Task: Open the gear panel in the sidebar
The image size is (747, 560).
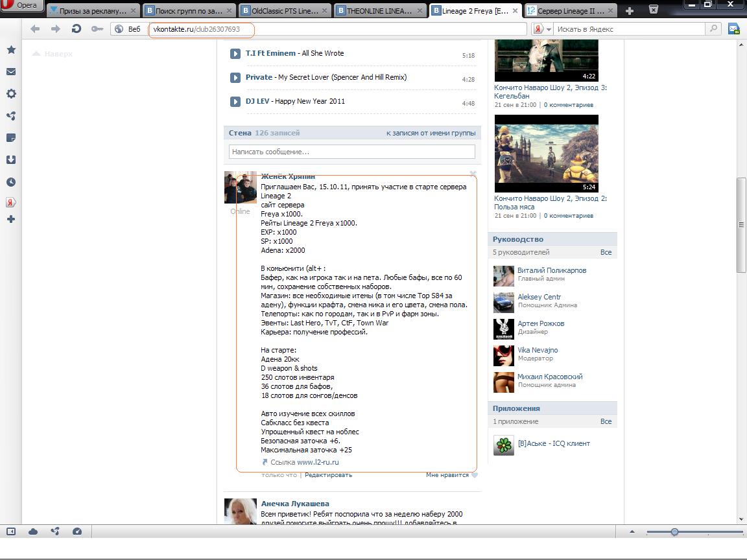Action: pos(11,94)
